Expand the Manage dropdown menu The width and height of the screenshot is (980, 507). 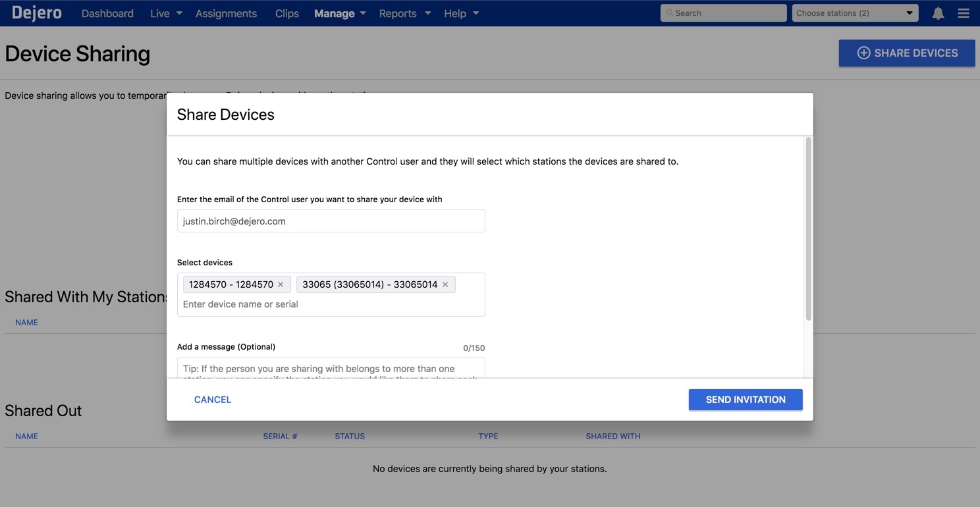coord(340,13)
